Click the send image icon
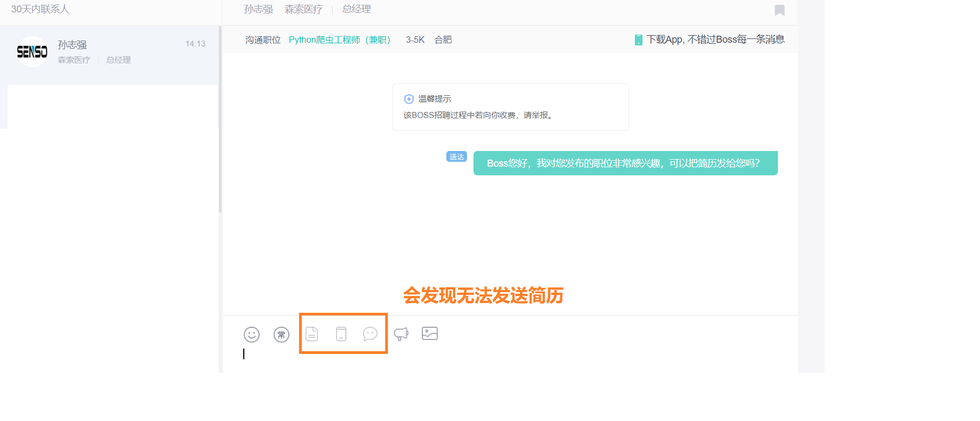 point(430,333)
